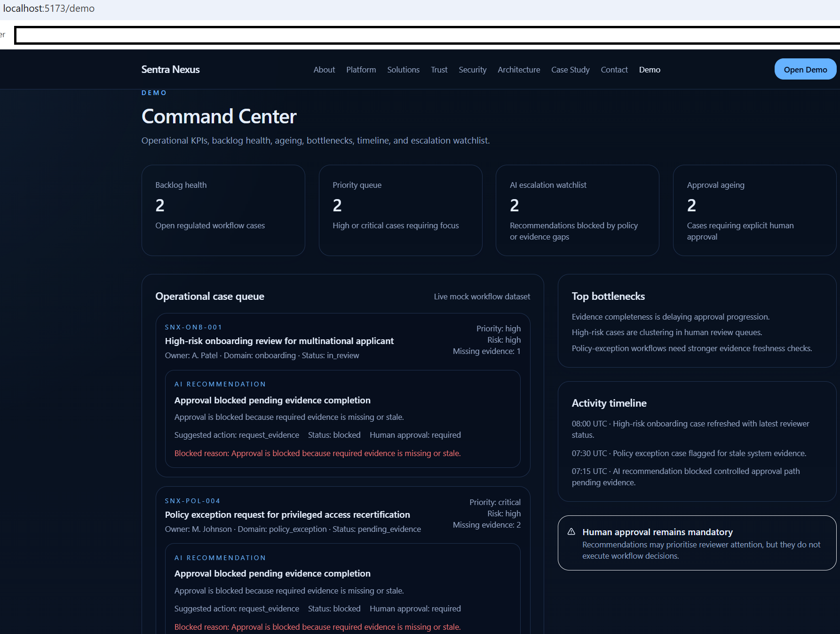Image resolution: width=840 pixels, height=634 pixels.
Task: Click the 07:15 UTC timeline entry
Action: [x=686, y=477]
